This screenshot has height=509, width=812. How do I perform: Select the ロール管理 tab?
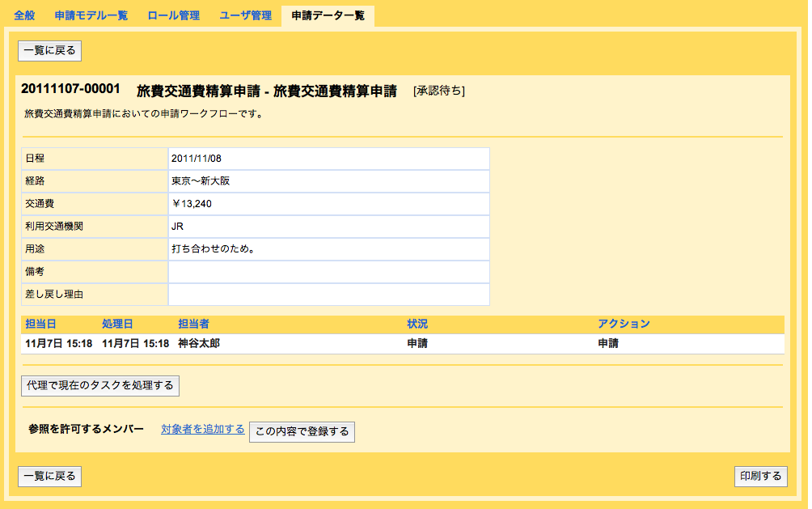pos(172,14)
